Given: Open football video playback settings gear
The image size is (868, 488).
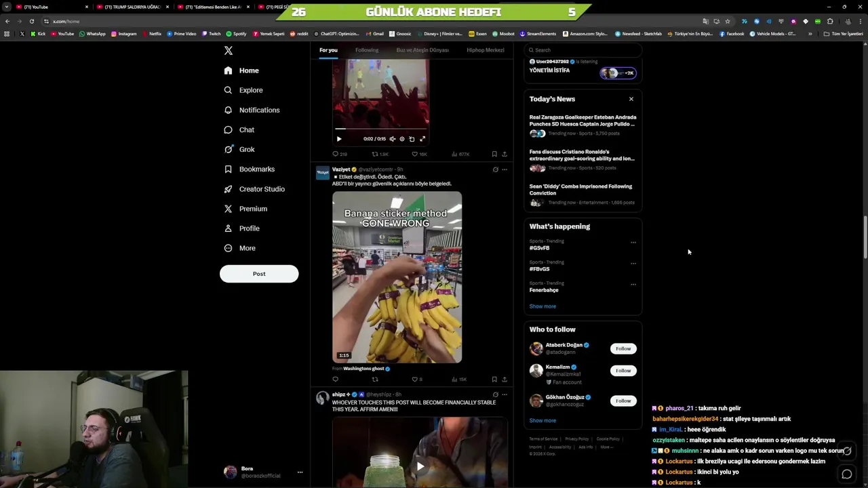Looking at the screenshot, I should pyautogui.click(x=402, y=139).
